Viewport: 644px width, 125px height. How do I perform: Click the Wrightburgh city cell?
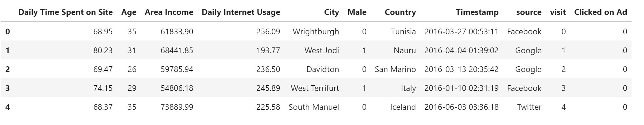click(x=316, y=32)
